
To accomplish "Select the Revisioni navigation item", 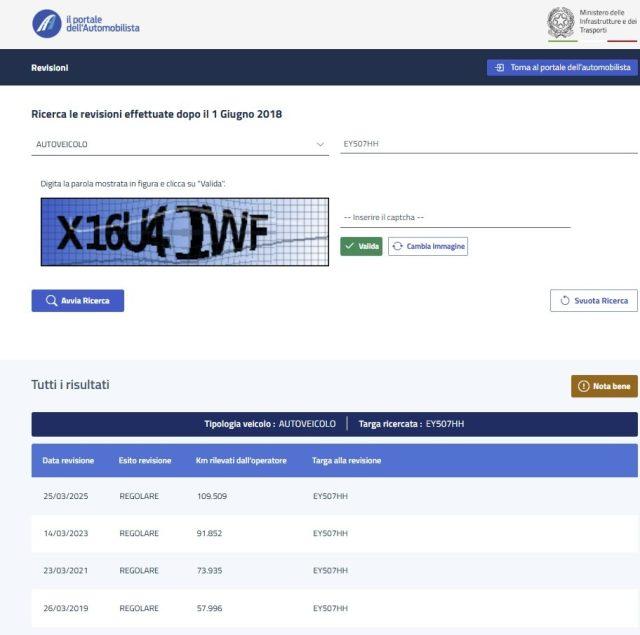I will coord(50,68).
